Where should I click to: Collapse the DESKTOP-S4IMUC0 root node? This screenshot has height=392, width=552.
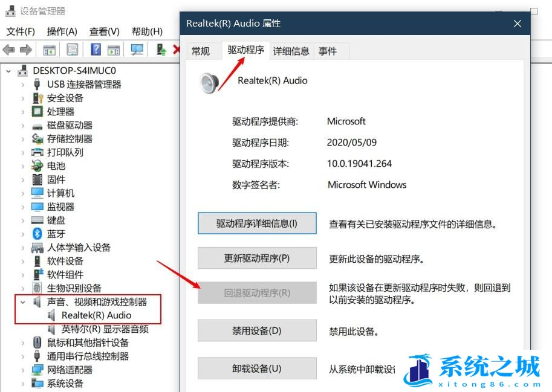point(8,71)
